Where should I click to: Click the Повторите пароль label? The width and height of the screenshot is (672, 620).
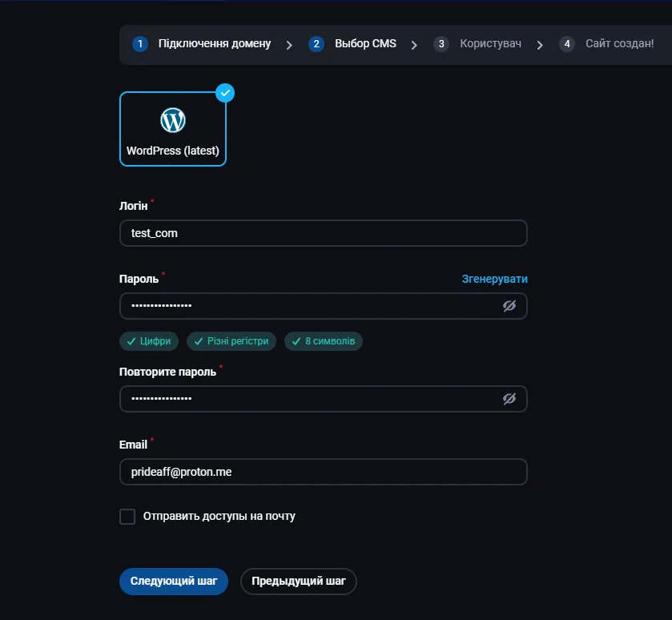pyautogui.click(x=167, y=372)
